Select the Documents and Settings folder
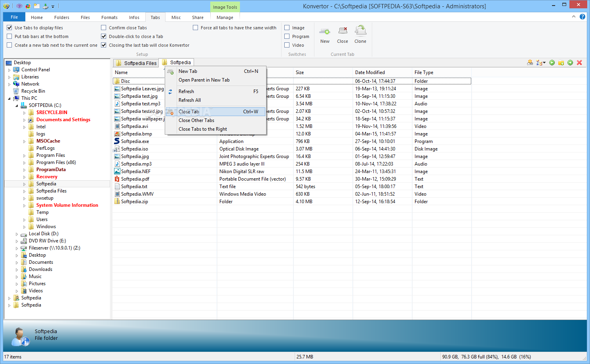The image size is (590, 364). 63,120
